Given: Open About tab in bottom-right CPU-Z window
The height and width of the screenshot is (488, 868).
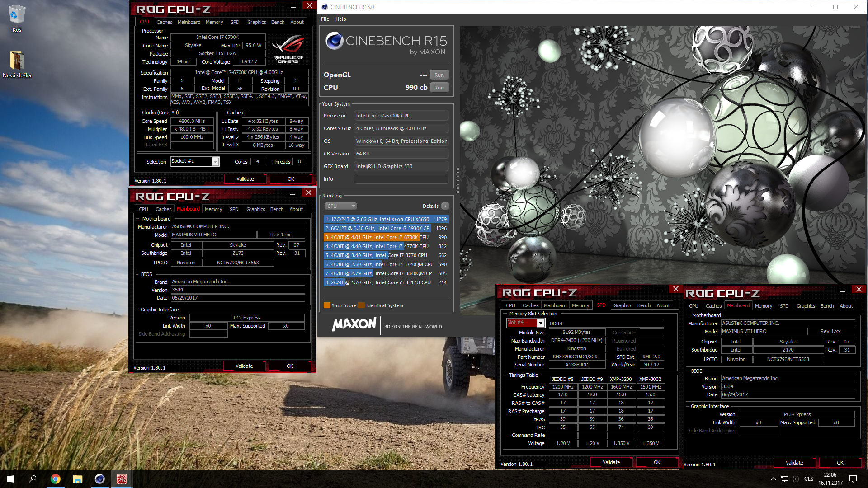Looking at the screenshot, I should click(846, 306).
